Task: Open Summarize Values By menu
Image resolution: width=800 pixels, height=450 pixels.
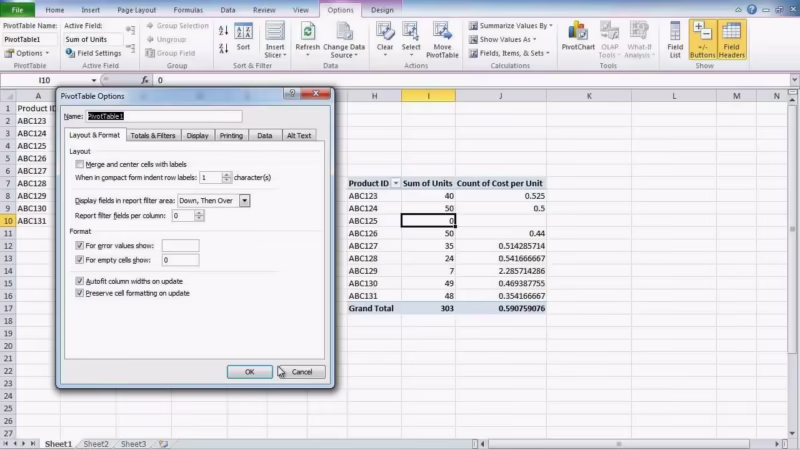Action: (x=511, y=26)
